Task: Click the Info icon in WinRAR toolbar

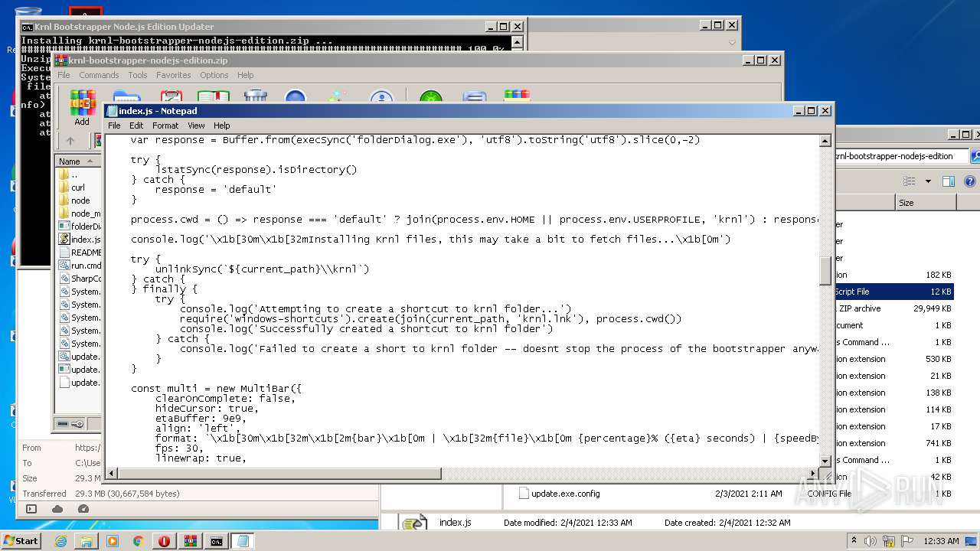Action: pos(381,96)
